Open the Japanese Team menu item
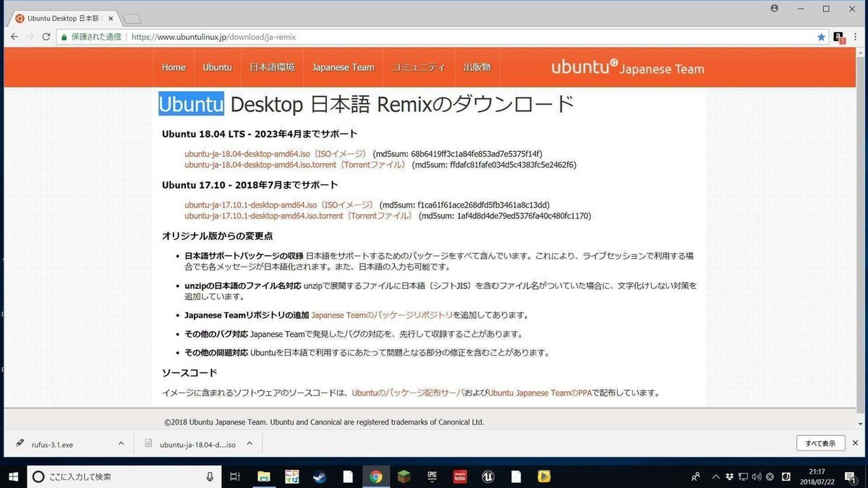Image resolution: width=868 pixels, height=488 pixels. 343,67
